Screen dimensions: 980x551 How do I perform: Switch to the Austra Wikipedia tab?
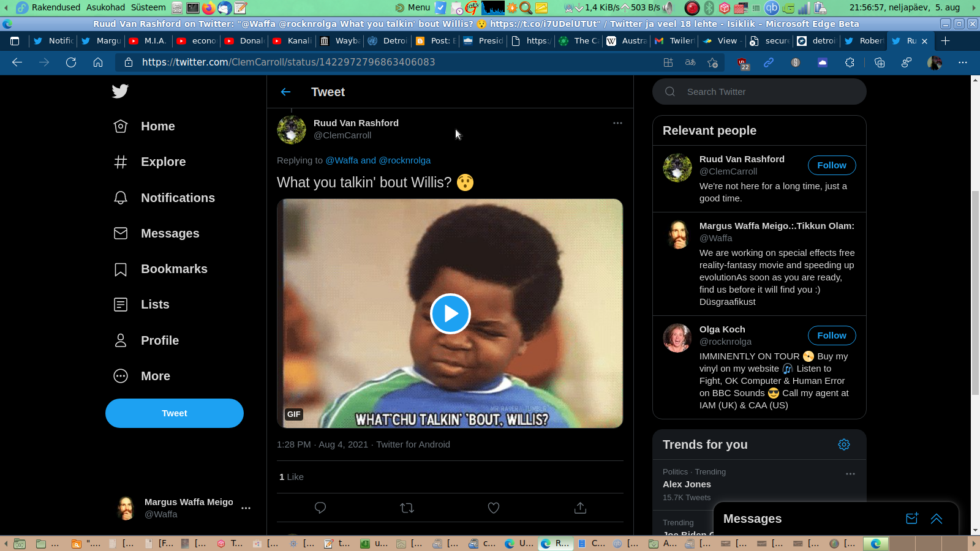[x=627, y=41]
